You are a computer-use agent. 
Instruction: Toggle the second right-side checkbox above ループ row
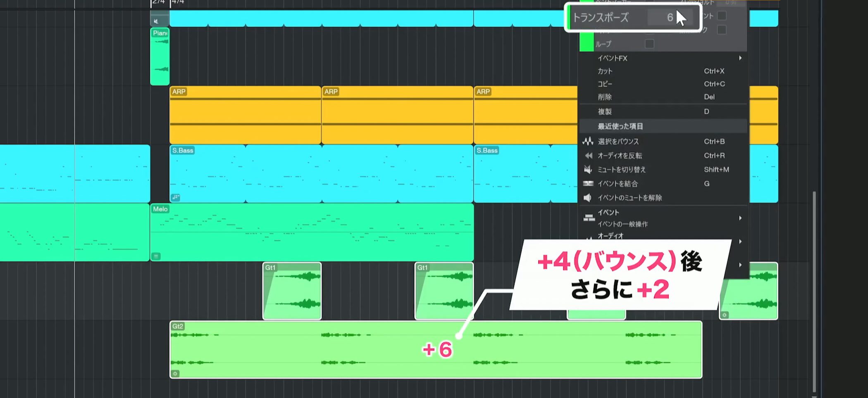[722, 30]
